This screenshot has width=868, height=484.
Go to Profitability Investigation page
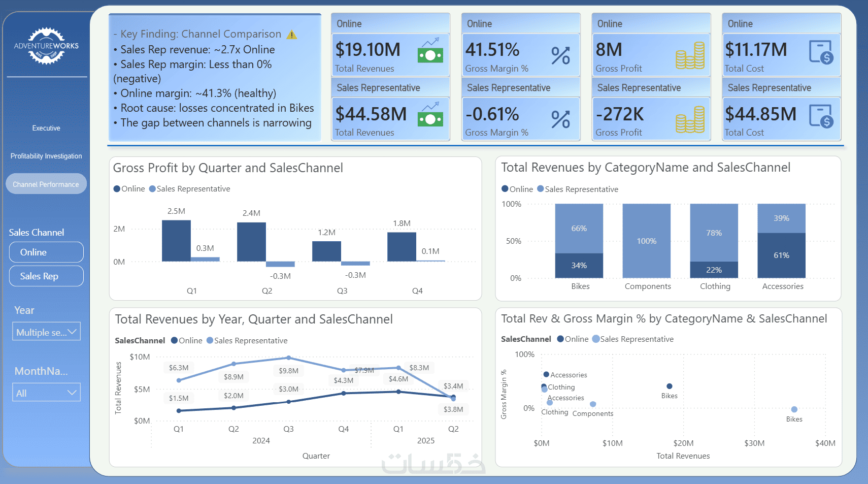[x=46, y=156]
